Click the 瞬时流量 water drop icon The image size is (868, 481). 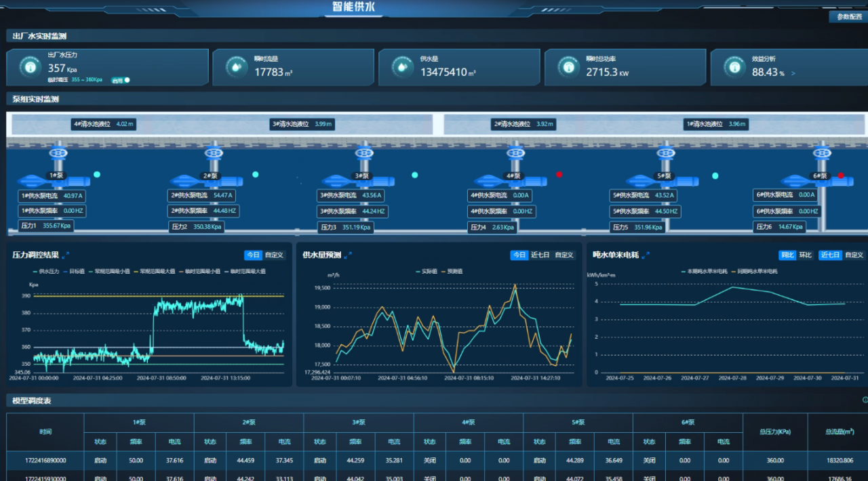235,66
